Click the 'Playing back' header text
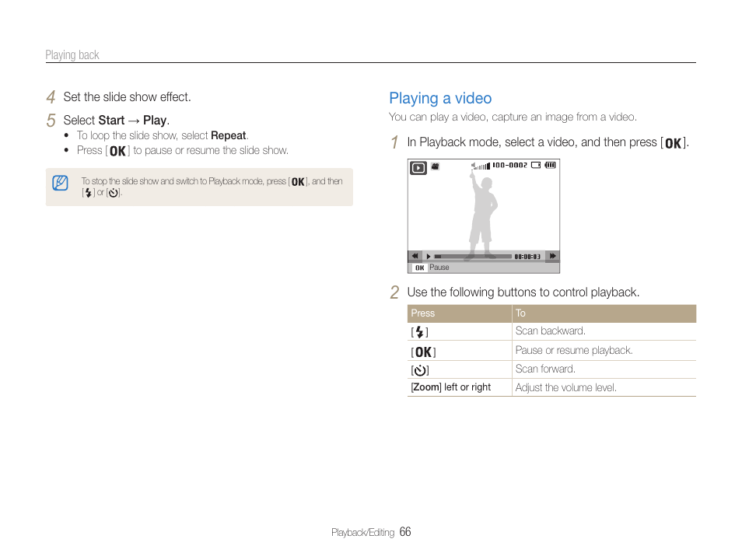The width and height of the screenshot is (742, 560). pos(72,55)
